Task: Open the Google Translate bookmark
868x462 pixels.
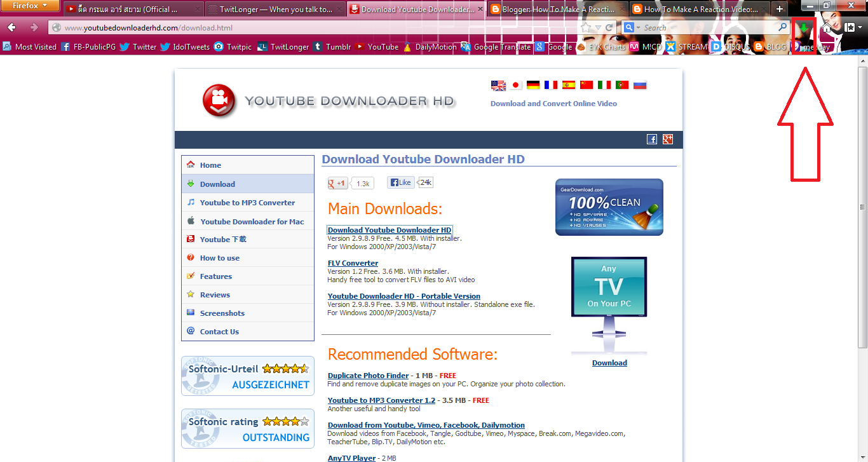Action: click(x=496, y=46)
